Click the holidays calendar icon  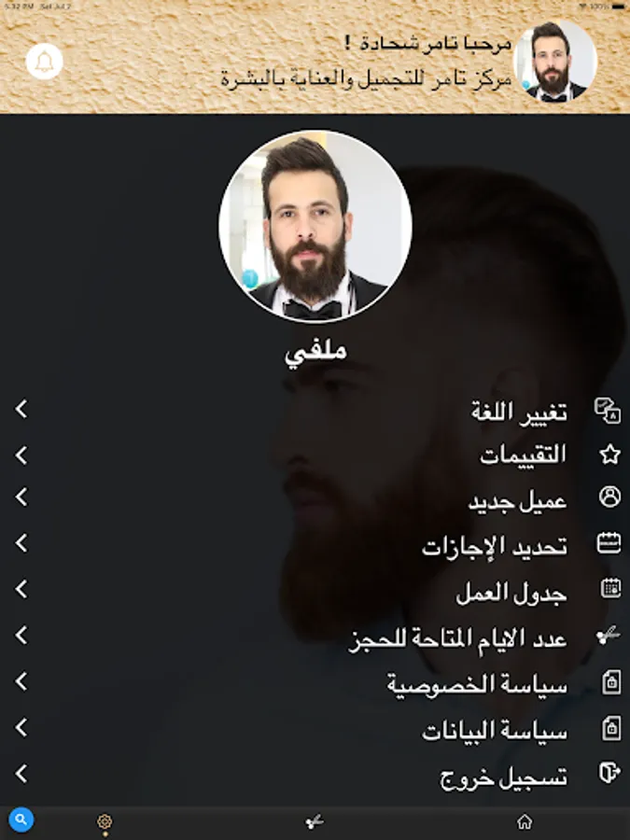click(609, 542)
